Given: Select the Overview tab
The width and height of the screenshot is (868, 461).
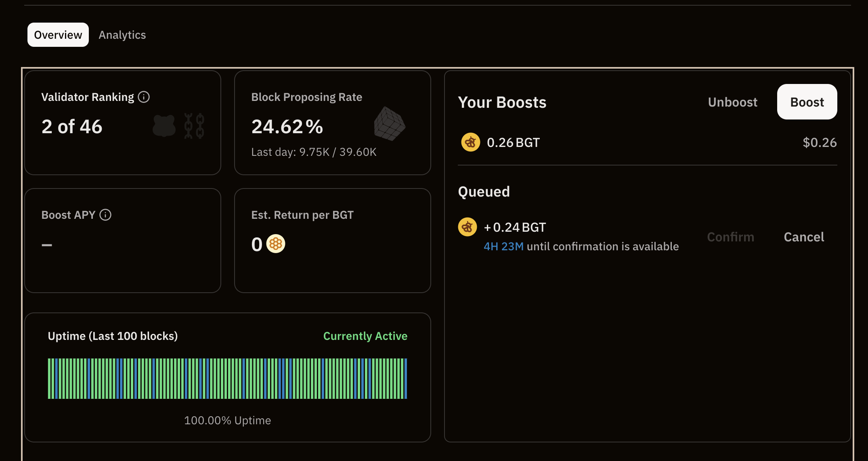Looking at the screenshot, I should click(58, 35).
